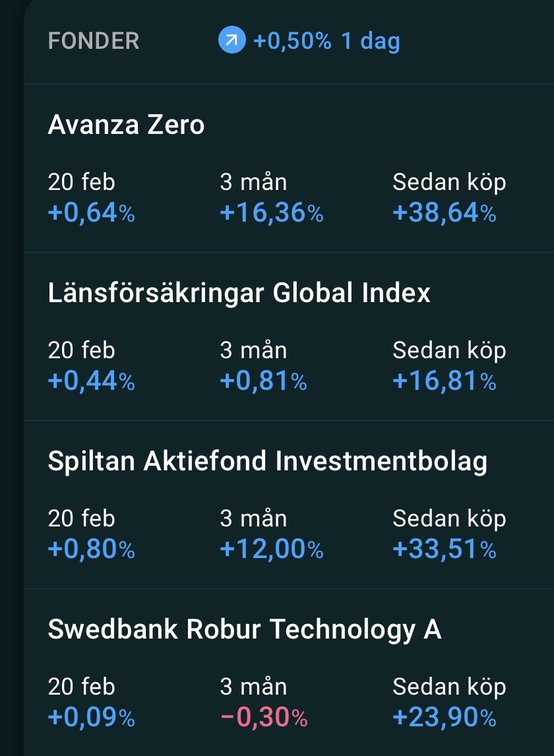
Task: Open the FONDER section header
Action: [x=94, y=42]
